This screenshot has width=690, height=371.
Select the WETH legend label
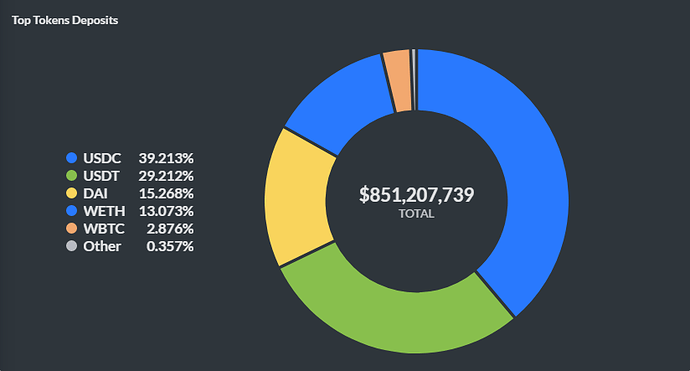tap(104, 211)
